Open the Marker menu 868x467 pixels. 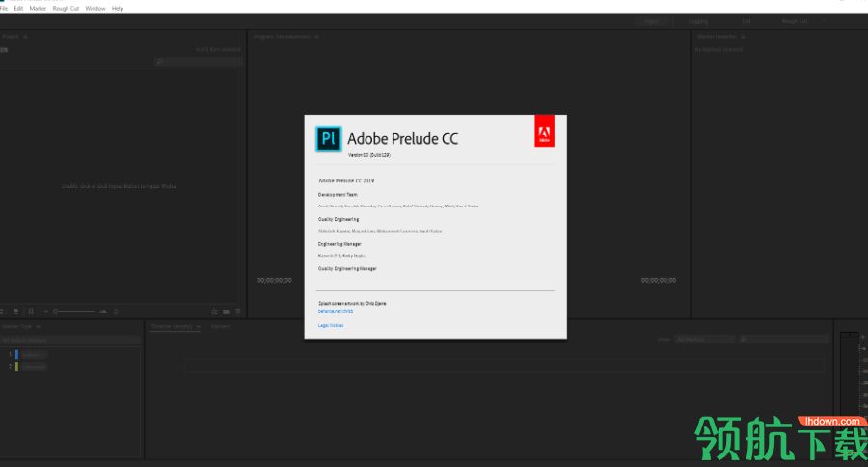point(38,9)
